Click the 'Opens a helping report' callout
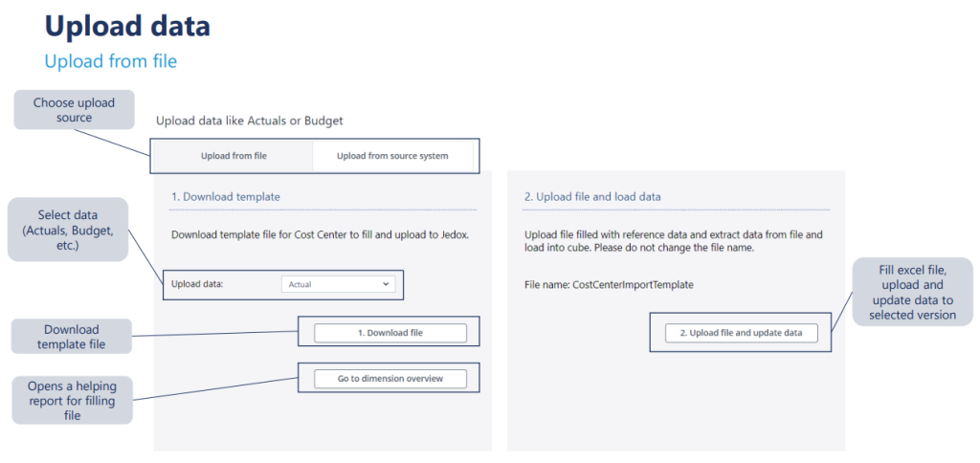Screen dimensions: 980x463 coord(73,401)
